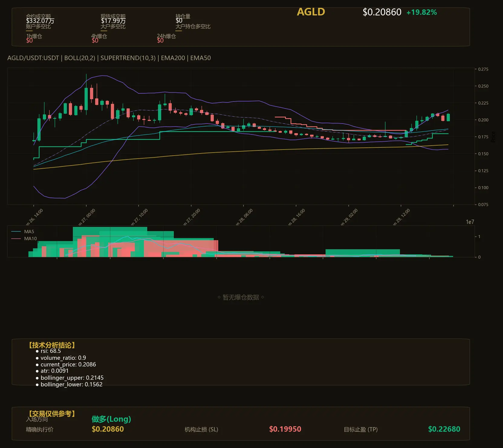Click the 27, 20:00 time axis label
503x448 pixels.
coord(192,217)
